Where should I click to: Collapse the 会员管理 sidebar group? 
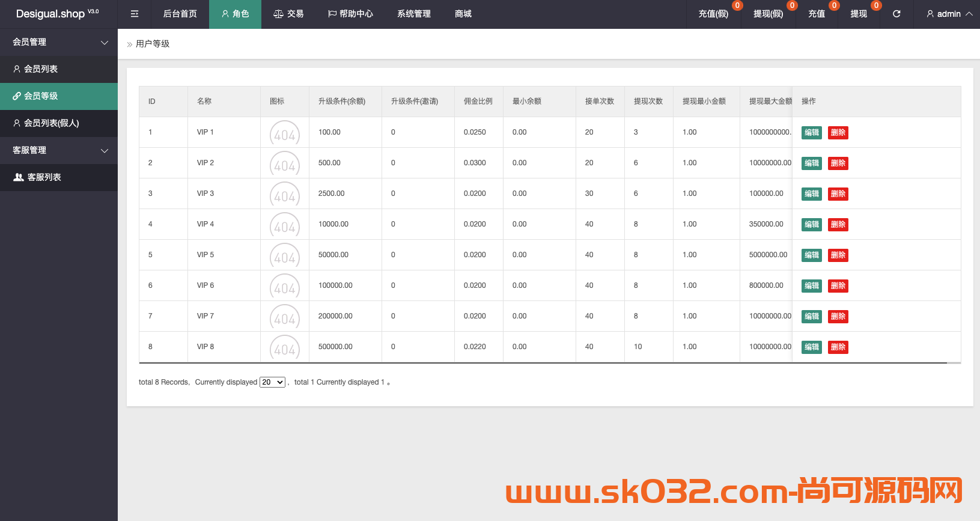click(x=59, y=42)
